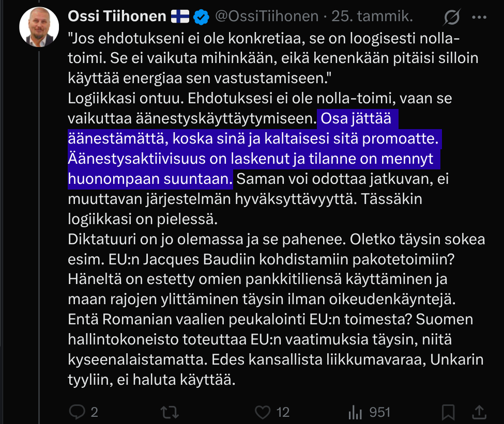Click the reply count 2
504x424 pixels.
click(94, 412)
